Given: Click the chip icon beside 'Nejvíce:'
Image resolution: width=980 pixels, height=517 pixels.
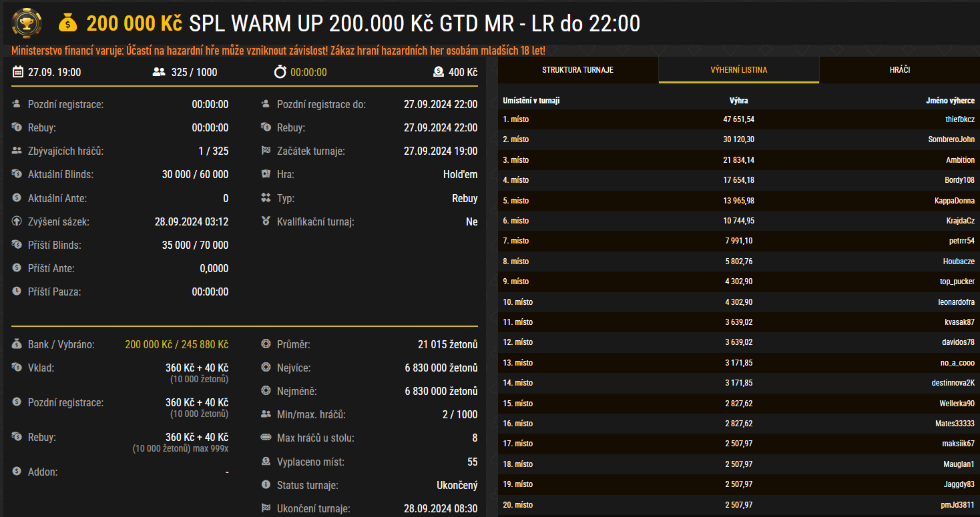Looking at the screenshot, I should pyautogui.click(x=266, y=368).
